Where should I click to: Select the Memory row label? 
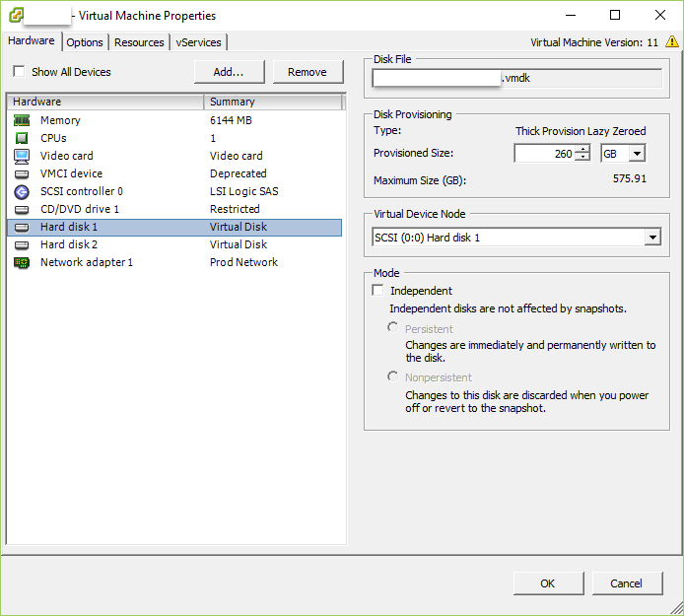(x=60, y=120)
